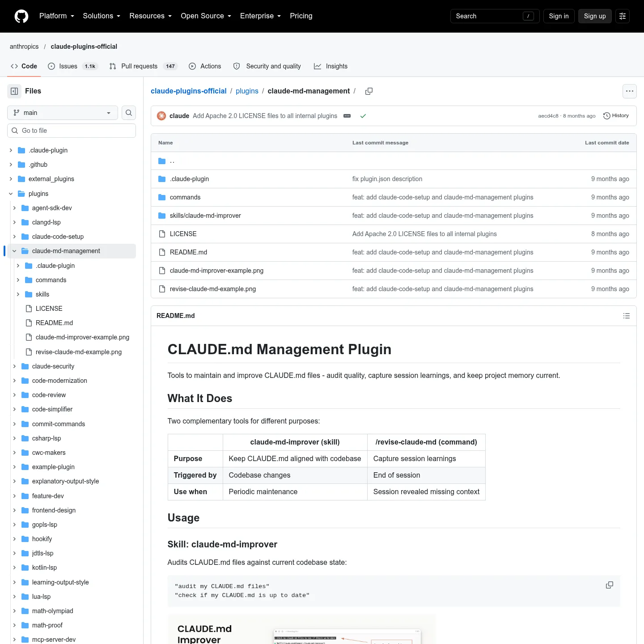Screen dimensions: 644x644
Task: Collapse the claude-md-management tree folder
Action: pos(14,251)
